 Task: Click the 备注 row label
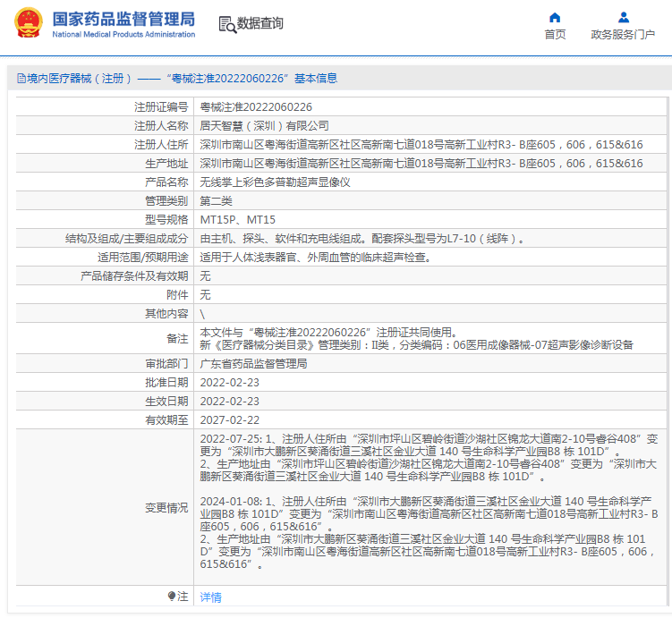pos(177,339)
